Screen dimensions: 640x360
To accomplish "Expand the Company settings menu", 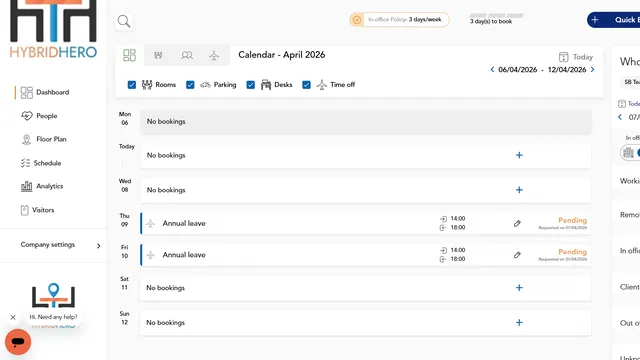I will pyautogui.click(x=60, y=245).
